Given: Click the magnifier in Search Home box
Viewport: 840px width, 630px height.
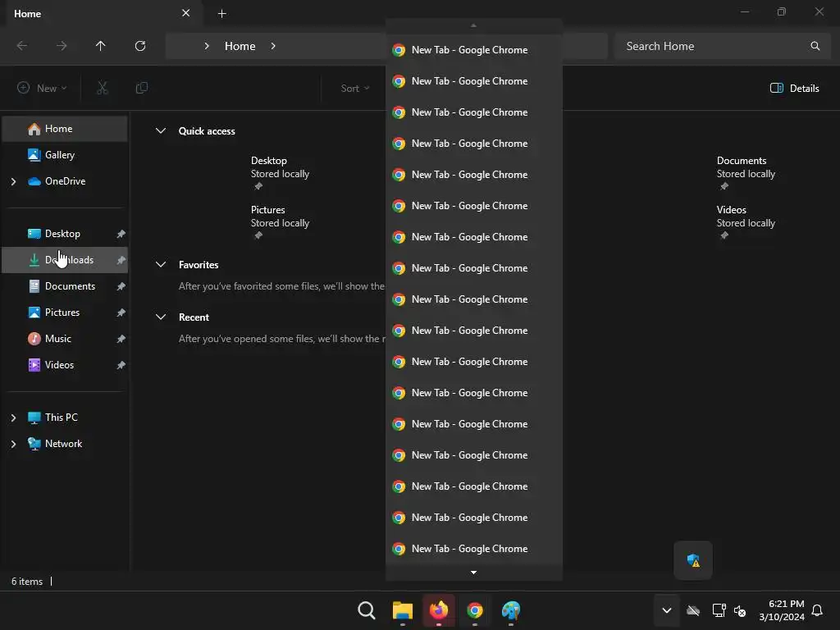Looking at the screenshot, I should point(815,46).
